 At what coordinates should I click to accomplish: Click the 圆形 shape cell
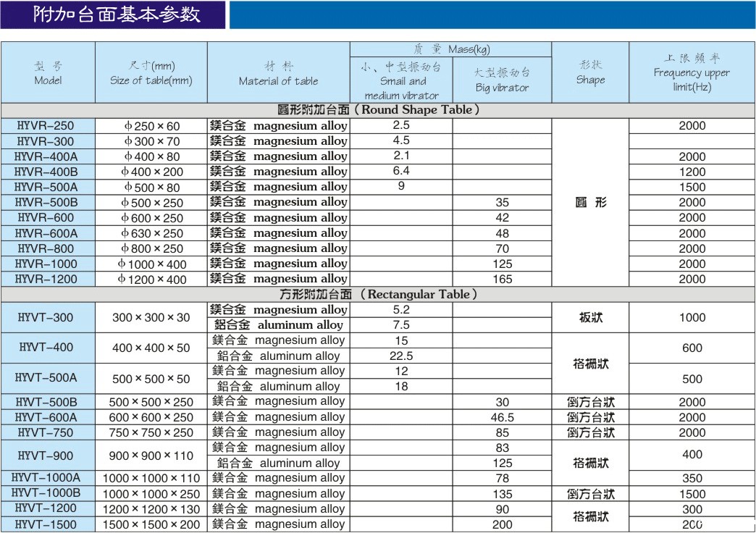(590, 203)
